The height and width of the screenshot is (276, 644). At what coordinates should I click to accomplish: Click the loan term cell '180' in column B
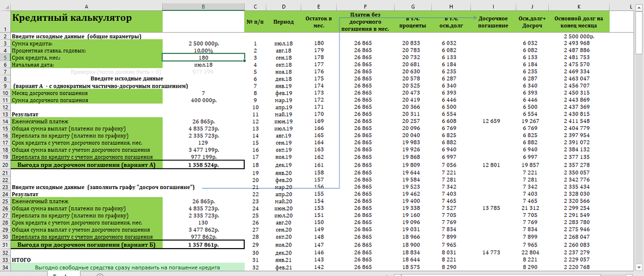pos(203,57)
